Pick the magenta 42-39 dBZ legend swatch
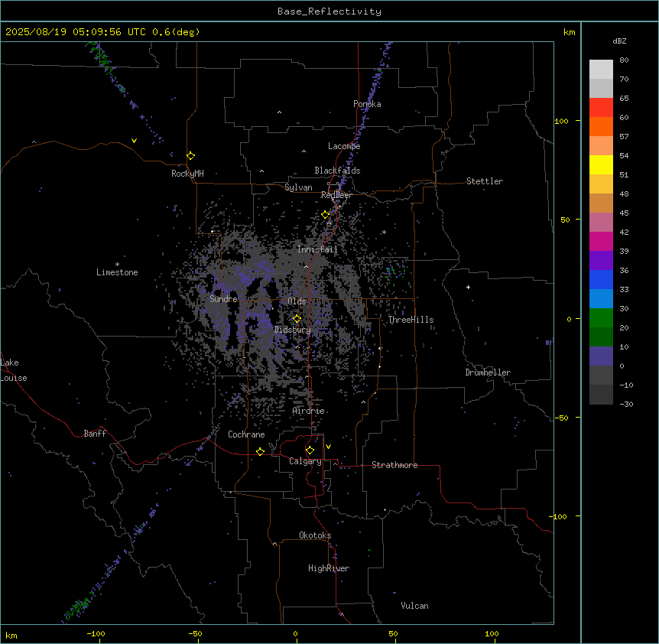659x644 pixels. click(601, 241)
